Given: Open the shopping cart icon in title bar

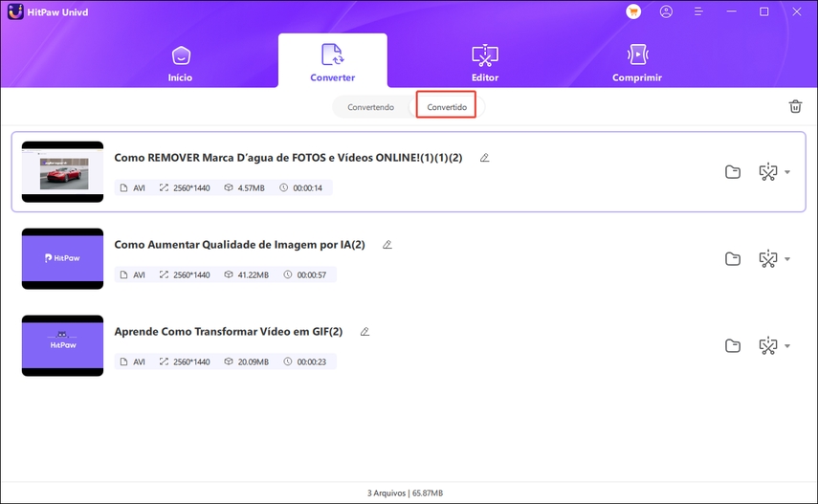Looking at the screenshot, I should tap(633, 12).
